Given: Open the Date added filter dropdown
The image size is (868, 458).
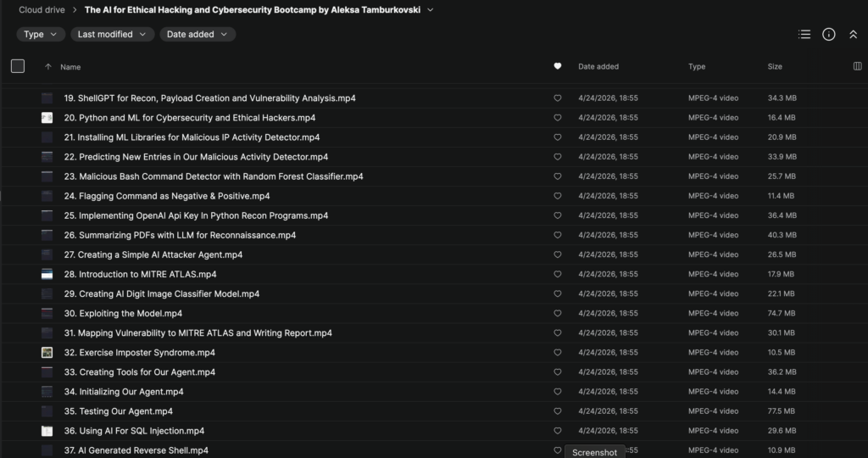Looking at the screenshot, I should (x=198, y=35).
